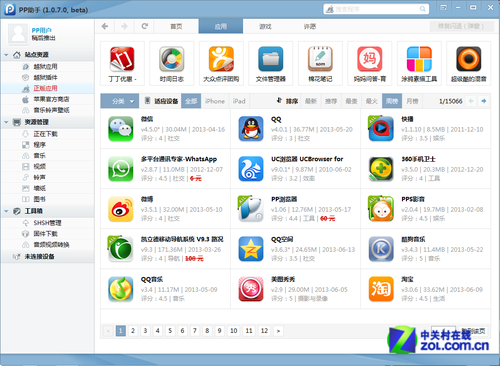Switch to the 首页 tab
Screen dimensions: 500x366
pos(176,26)
